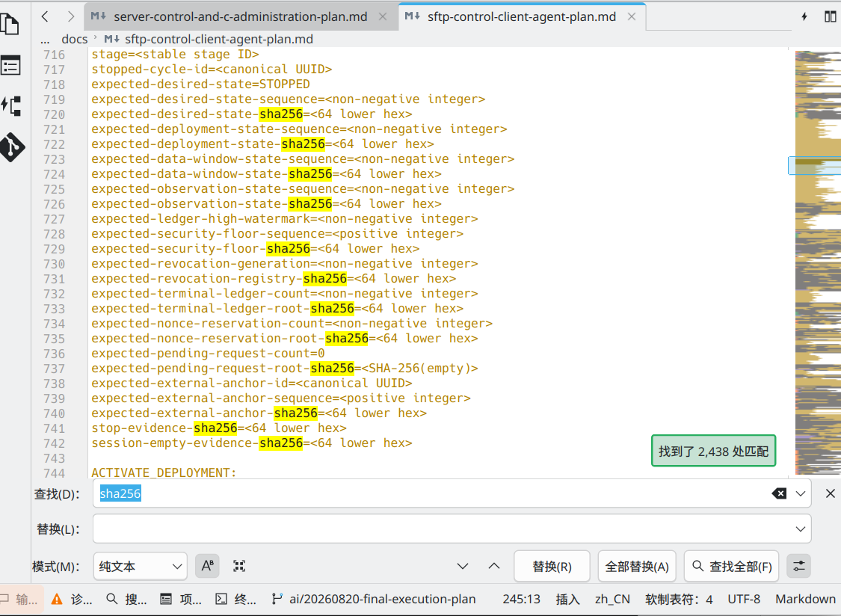This screenshot has height=616, width=841.
Task: Click line number 744 in the gutter
Action: click(x=54, y=473)
